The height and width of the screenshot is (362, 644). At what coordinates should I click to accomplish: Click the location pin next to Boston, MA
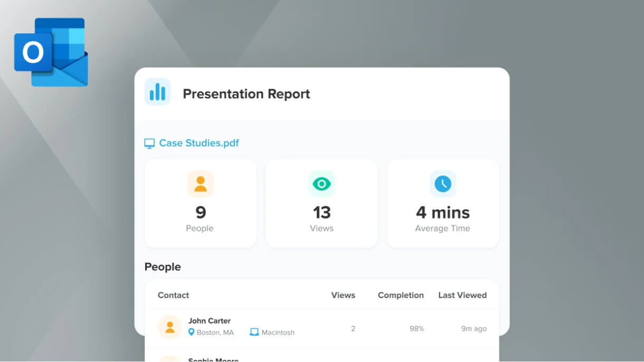tap(192, 332)
